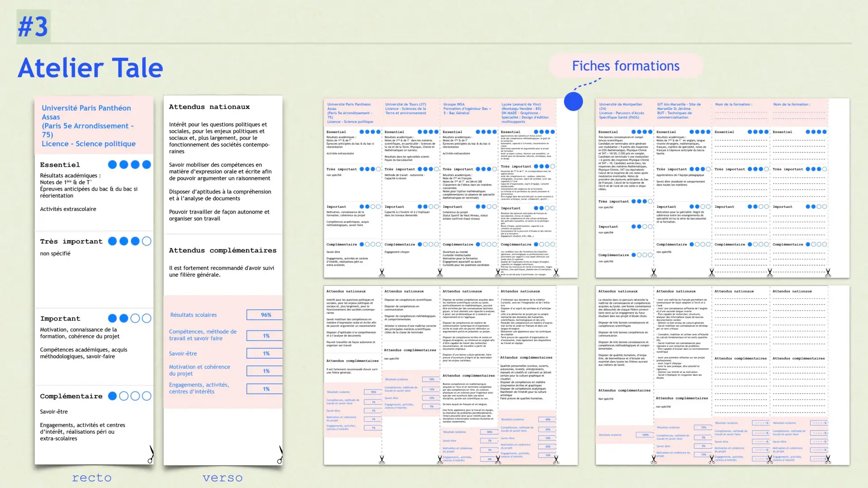Image resolution: width=868 pixels, height=488 pixels.
Task: Select third circle of Important rating on recto card
Action: [135, 319]
